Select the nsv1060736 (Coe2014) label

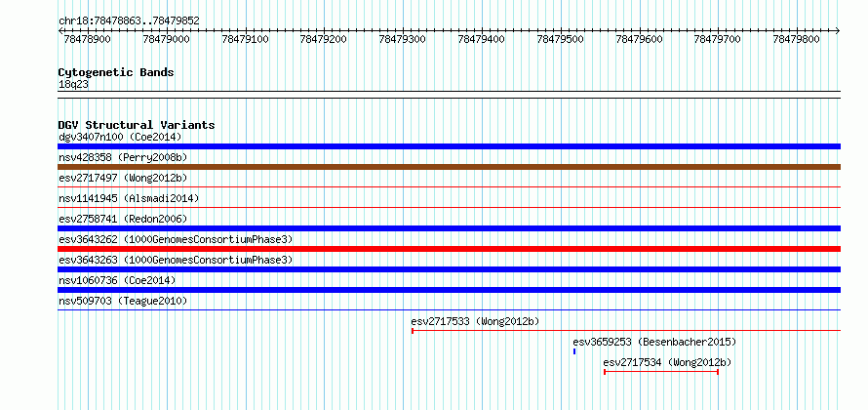[x=117, y=280]
